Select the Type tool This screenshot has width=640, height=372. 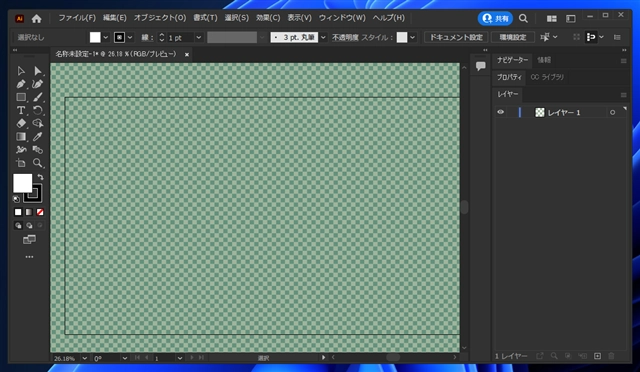click(21, 110)
